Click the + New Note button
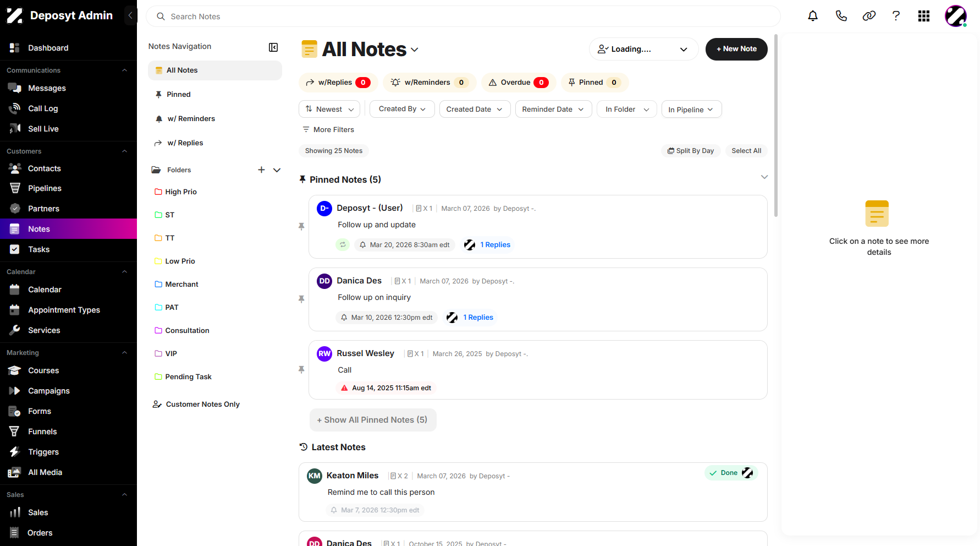980x546 pixels. (x=736, y=49)
